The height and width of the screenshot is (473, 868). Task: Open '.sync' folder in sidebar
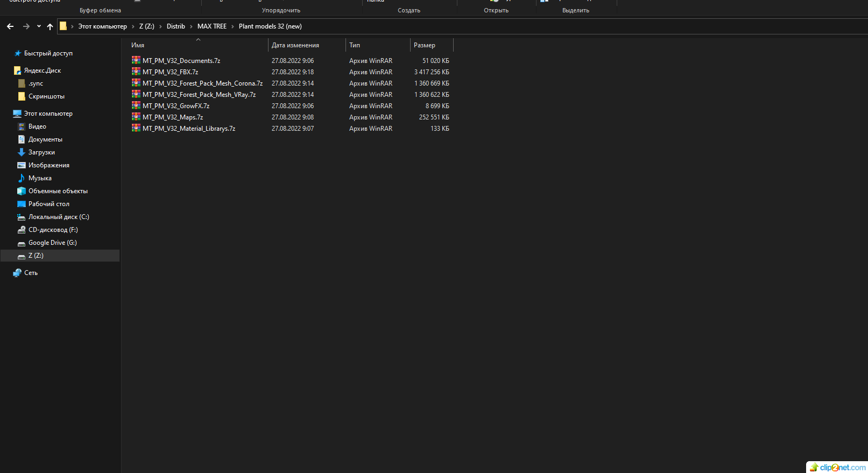(36, 83)
